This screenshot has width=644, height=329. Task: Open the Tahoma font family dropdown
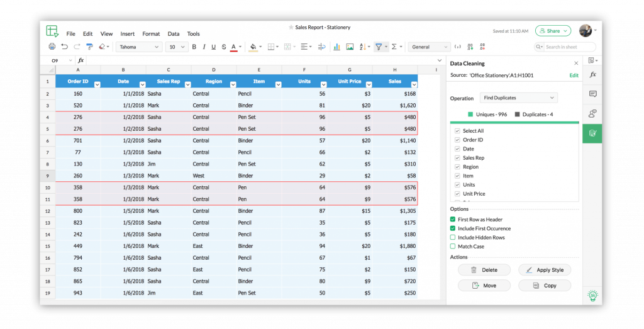point(139,47)
